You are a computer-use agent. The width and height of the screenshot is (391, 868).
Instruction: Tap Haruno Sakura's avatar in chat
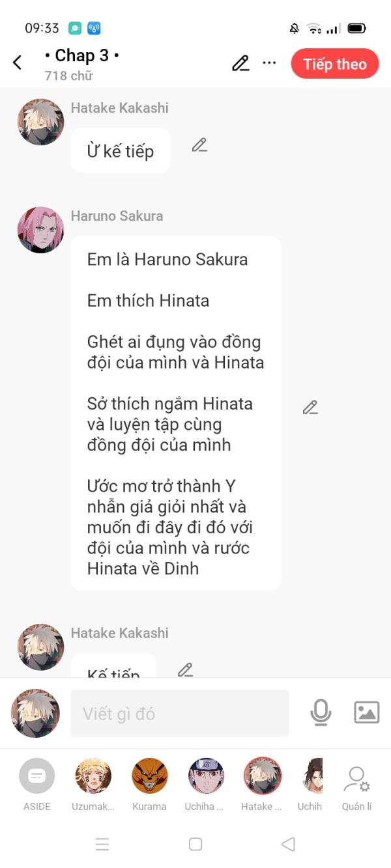pos(40,230)
